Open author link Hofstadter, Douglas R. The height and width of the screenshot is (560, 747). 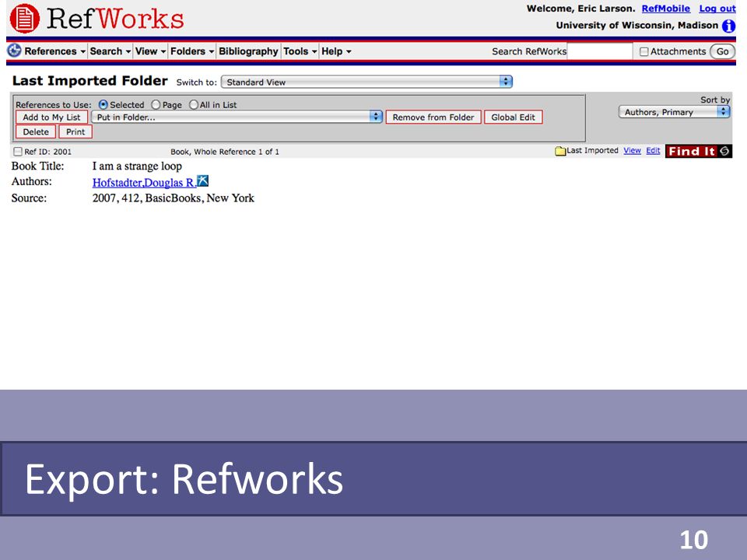point(144,182)
